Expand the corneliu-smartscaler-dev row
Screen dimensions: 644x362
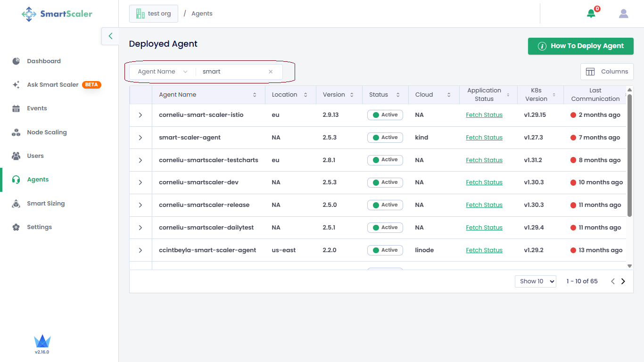pos(140,182)
